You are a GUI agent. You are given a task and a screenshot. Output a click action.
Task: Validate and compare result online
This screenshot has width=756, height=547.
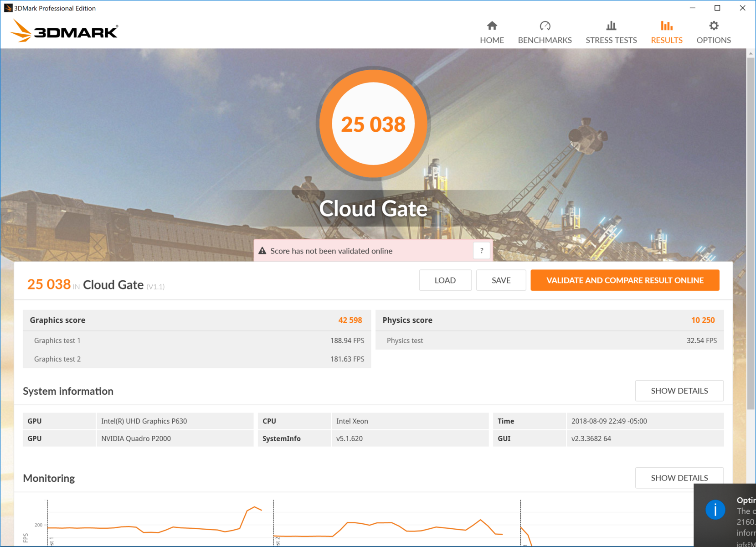click(x=625, y=280)
